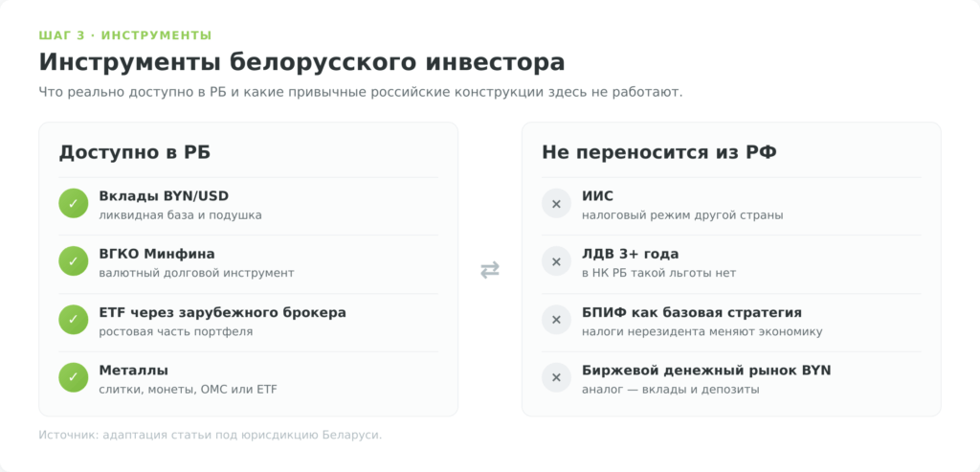Select the text ростовая часть портфеля
This screenshot has width=980, height=472.
[x=176, y=331]
